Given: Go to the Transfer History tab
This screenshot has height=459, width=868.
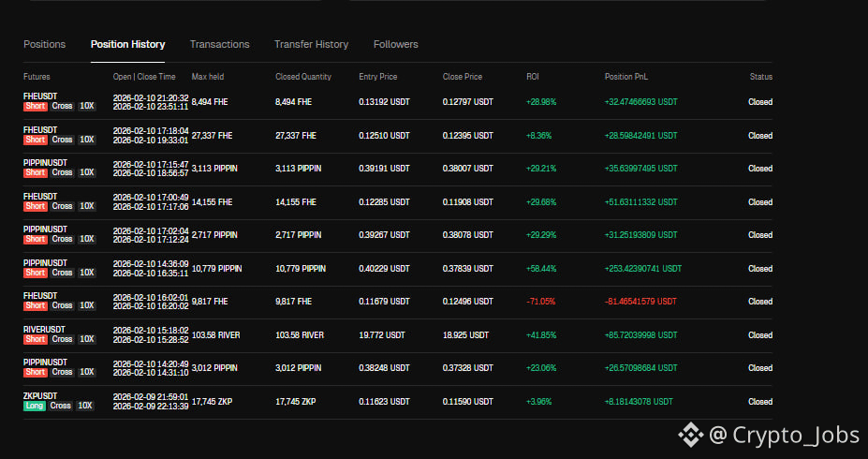Looking at the screenshot, I should (x=311, y=44).
